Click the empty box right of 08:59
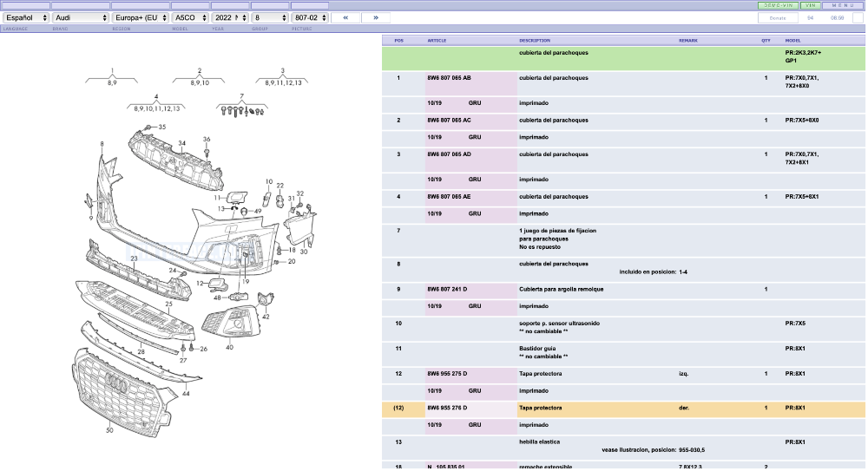This screenshot has height=471, width=868. 858,17
